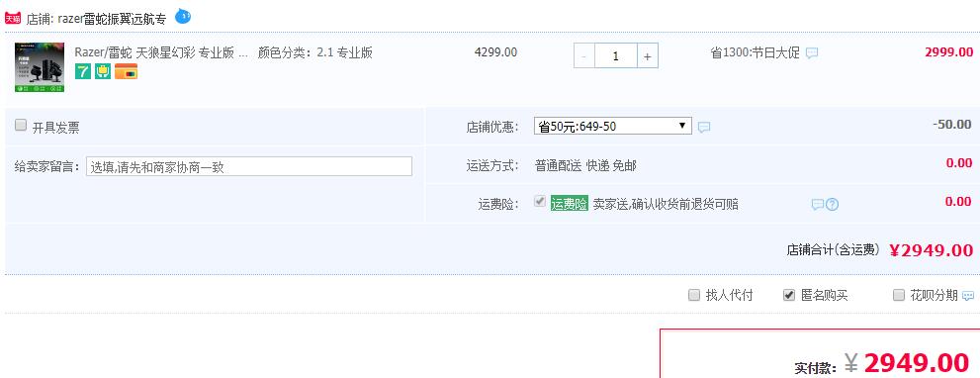This screenshot has height=378, width=980.
Task: Uncheck the 匿名购买 checkbox
Action: (789, 295)
